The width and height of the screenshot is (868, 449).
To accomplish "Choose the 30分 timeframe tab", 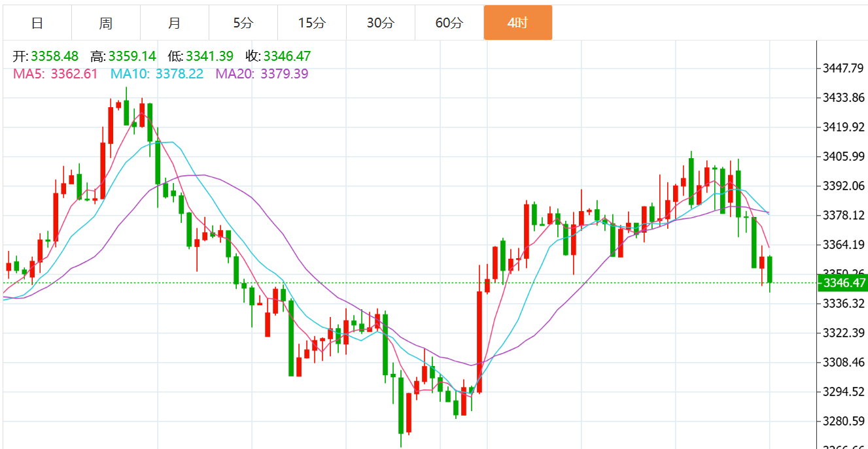I will (x=380, y=23).
